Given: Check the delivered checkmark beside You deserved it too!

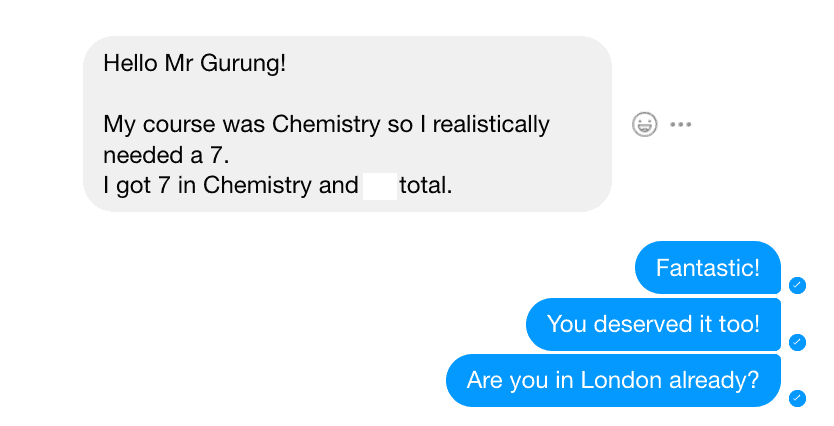Looking at the screenshot, I should (x=797, y=341).
